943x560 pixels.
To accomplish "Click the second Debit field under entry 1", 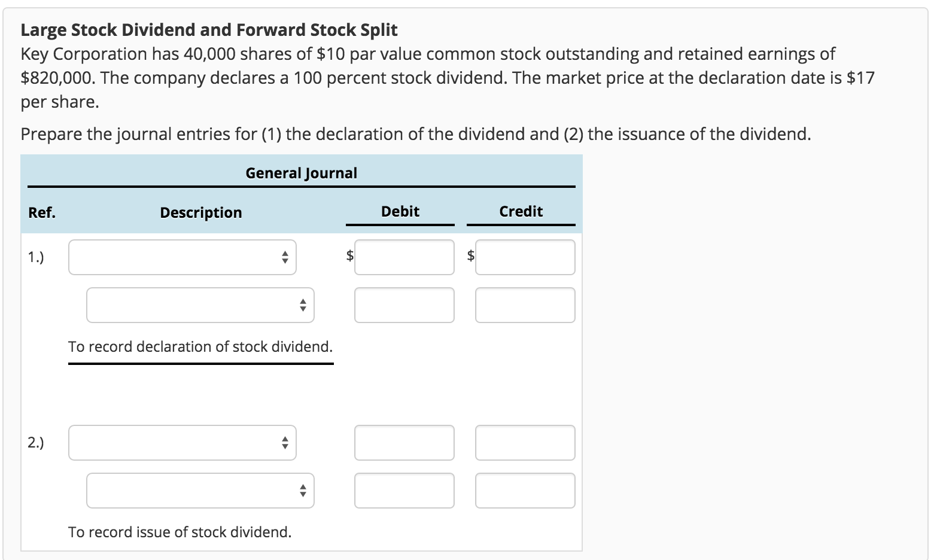I will pyautogui.click(x=404, y=305).
